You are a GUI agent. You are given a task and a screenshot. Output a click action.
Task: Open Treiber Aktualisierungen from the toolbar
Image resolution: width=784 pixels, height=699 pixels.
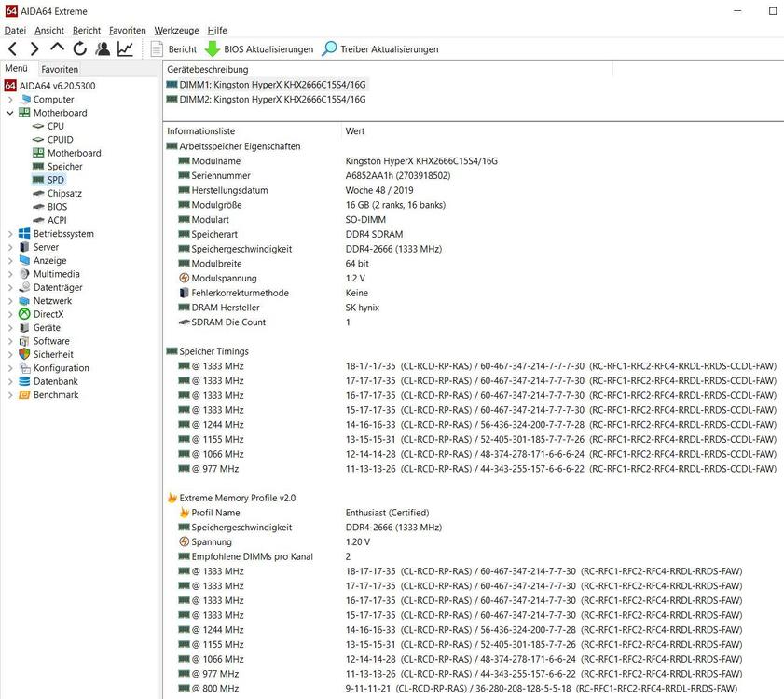tap(380, 49)
